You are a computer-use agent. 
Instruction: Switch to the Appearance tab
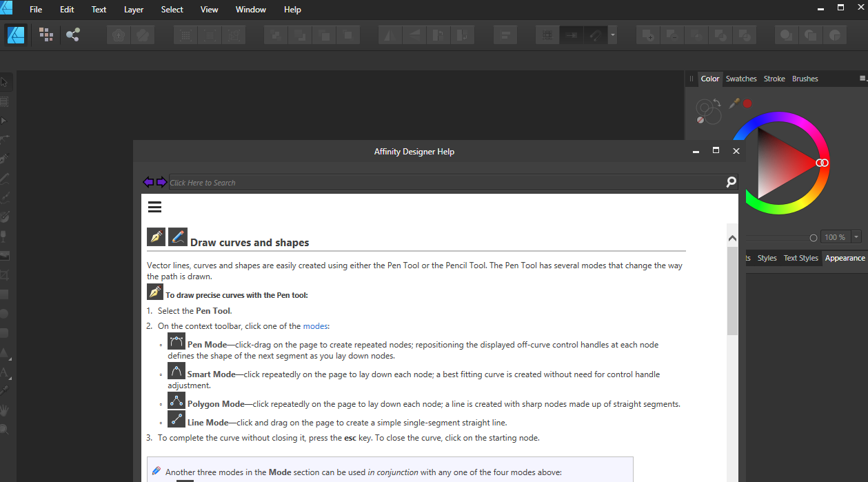(x=845, y=258)
